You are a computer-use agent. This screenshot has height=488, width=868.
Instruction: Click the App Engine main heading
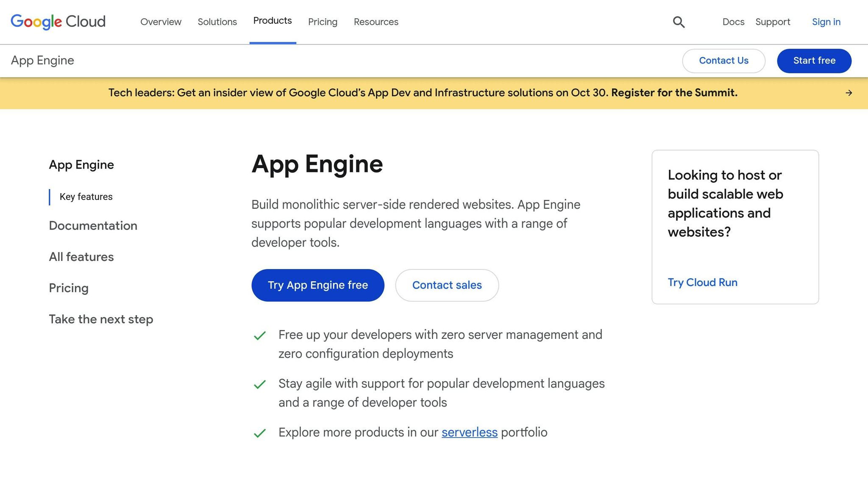317,164
